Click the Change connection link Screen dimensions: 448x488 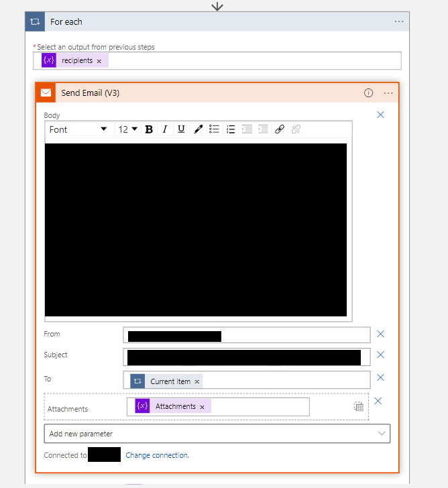157,455
